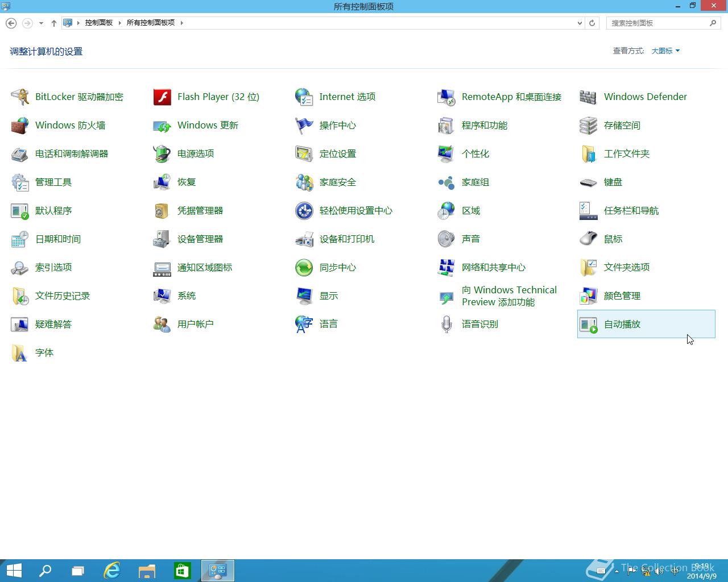Click the 搜索控制面板 search box
This screenshot has width=728, height=582.
663,23
